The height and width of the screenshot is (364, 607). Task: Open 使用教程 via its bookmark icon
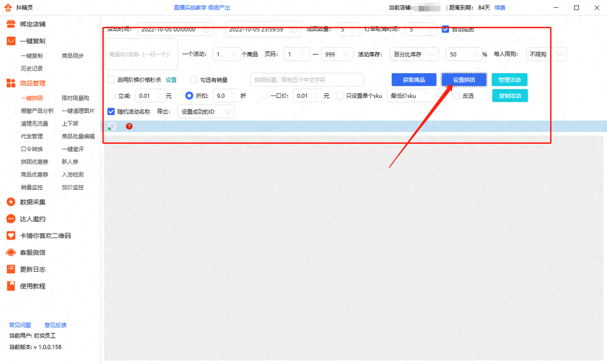pyautogui.click(x=11, y=286)
